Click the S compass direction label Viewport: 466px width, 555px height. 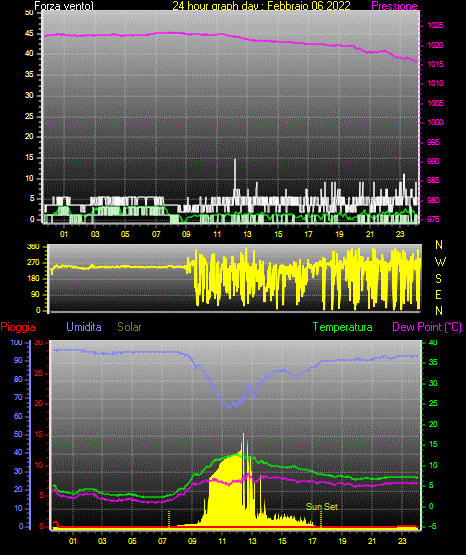coord(438,279)
